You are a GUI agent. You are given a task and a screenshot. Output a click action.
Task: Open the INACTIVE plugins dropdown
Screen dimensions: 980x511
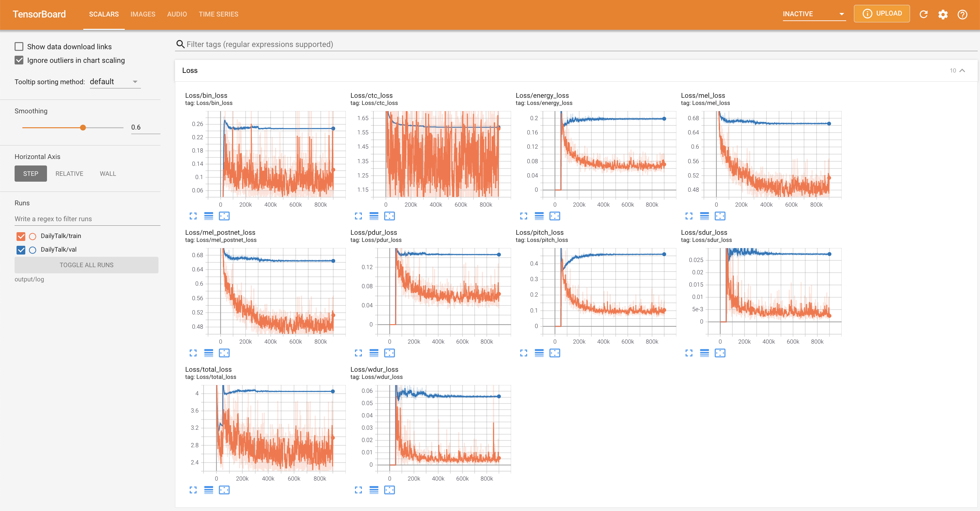pos(813,14)
